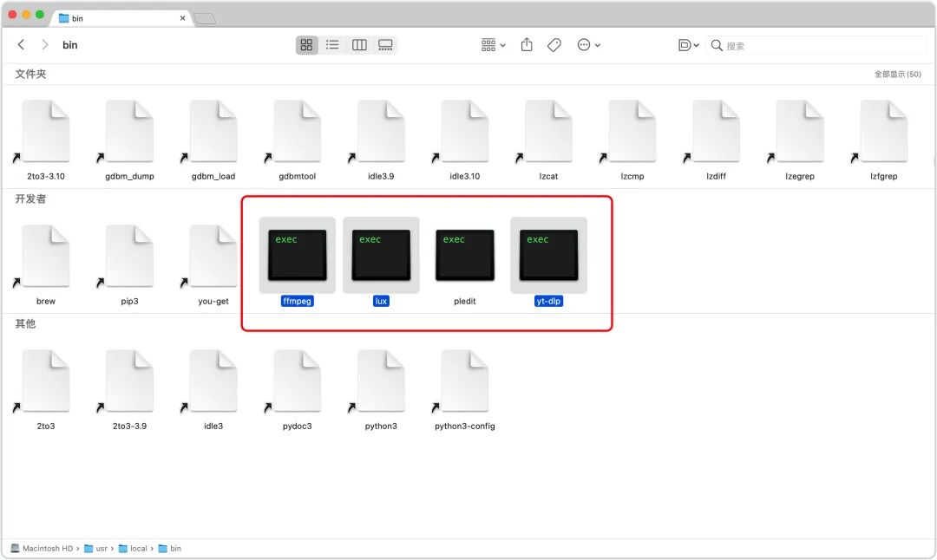Click the pledit file name label
Viewport: 937px width, 560px height.
[x=465, y=301]
